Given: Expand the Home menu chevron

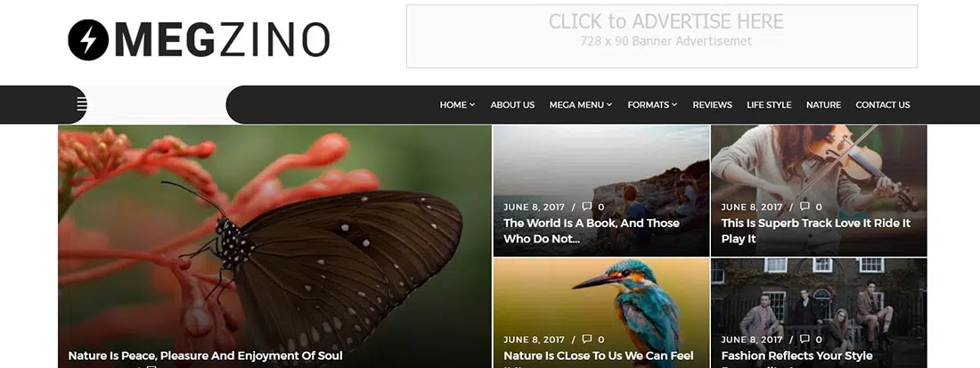Looking at the screenshot, I should 472,105.
